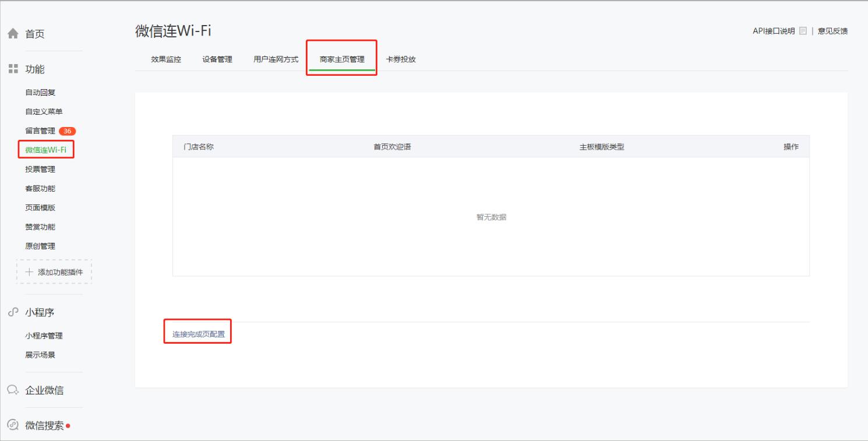This screenshot has width=868, height=441.
Task: Open 自定义菜单 in the sidebar
Action: (44, 112)
